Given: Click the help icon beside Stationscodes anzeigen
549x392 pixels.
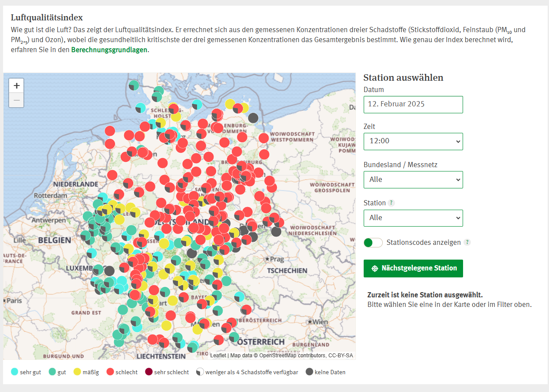Looking at the screenshot, I should pos(467,242).
